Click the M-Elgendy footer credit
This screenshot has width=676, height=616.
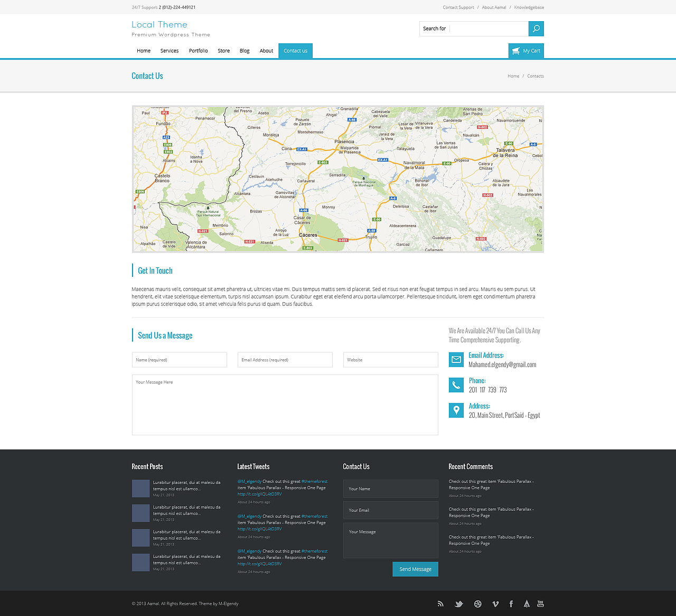229,604
